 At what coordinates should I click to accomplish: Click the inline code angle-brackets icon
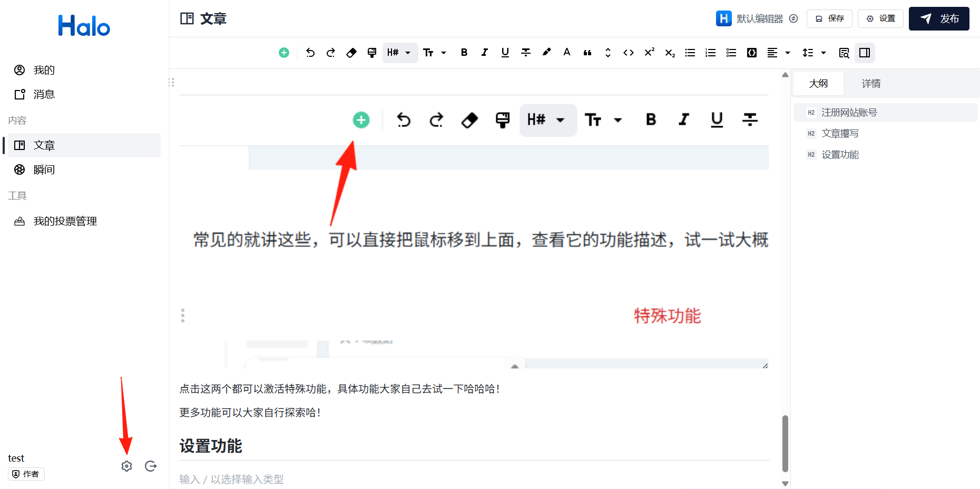[628, 53]
